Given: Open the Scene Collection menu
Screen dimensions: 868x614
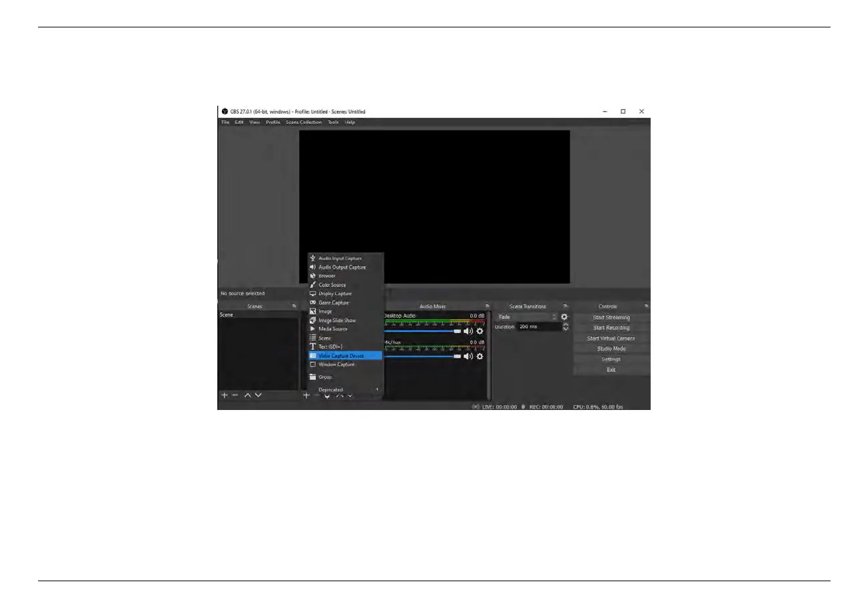Looking at the screenshot, I should point(304,122).
